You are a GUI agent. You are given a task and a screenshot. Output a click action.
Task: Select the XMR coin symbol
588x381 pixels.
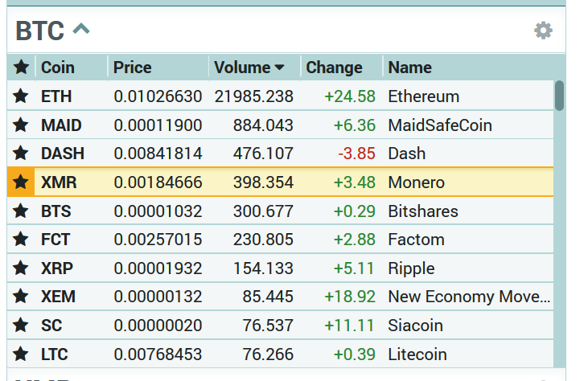point(59,182)
